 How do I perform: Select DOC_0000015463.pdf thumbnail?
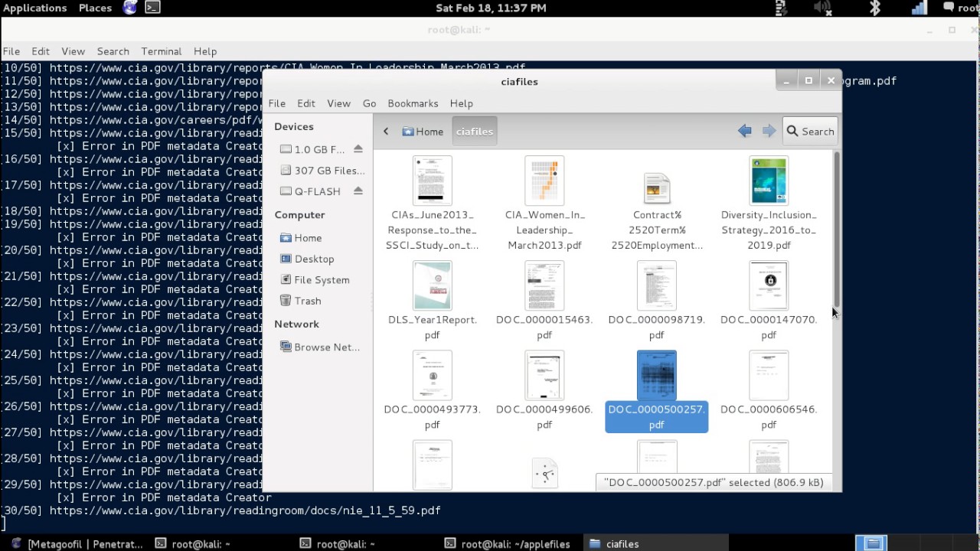(x=544, y=285)
